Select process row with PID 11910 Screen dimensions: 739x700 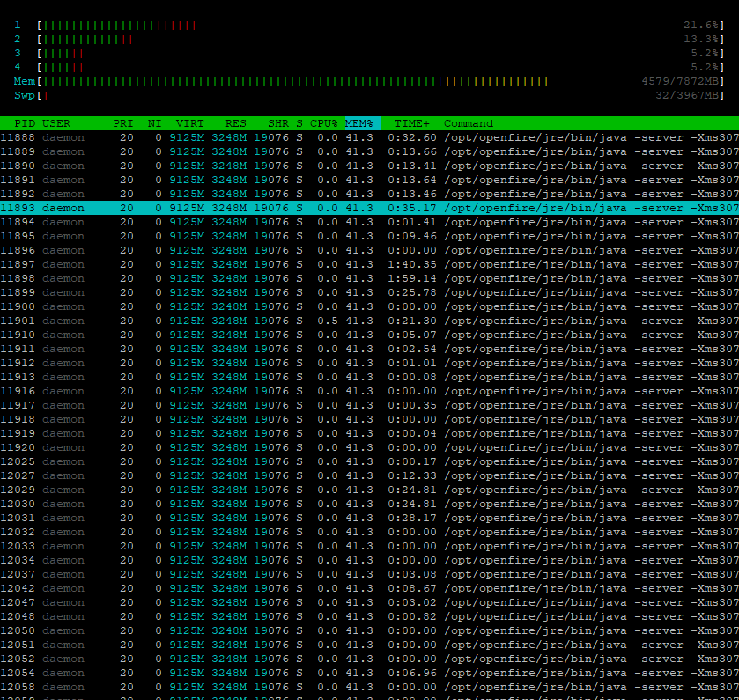(370, 335)
